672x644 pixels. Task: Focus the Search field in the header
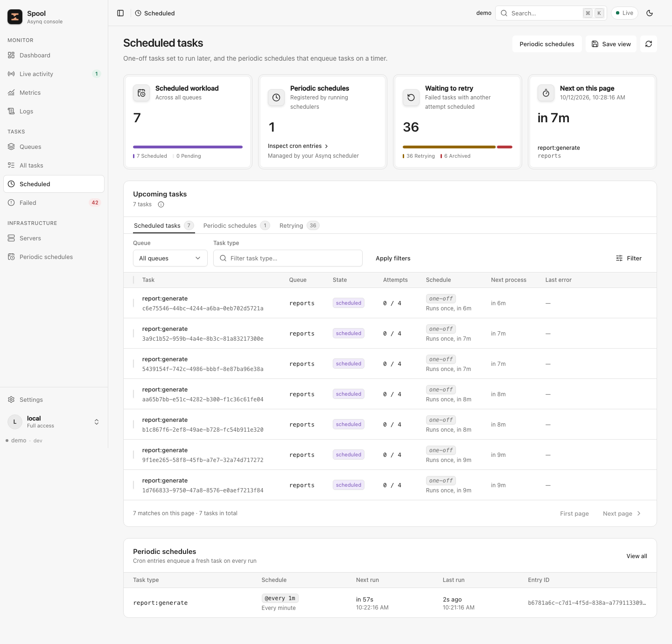coord(551,13)
